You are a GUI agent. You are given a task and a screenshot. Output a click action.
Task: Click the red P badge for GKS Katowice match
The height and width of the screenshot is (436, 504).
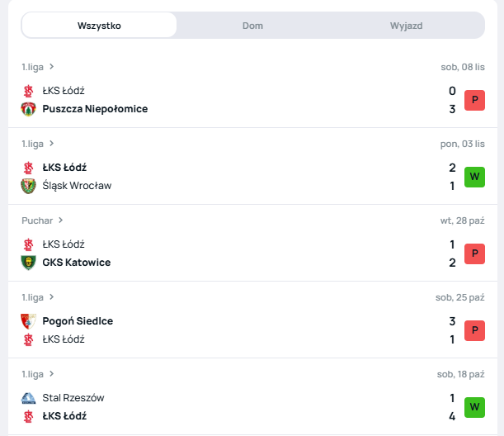[x=474, y=254]
